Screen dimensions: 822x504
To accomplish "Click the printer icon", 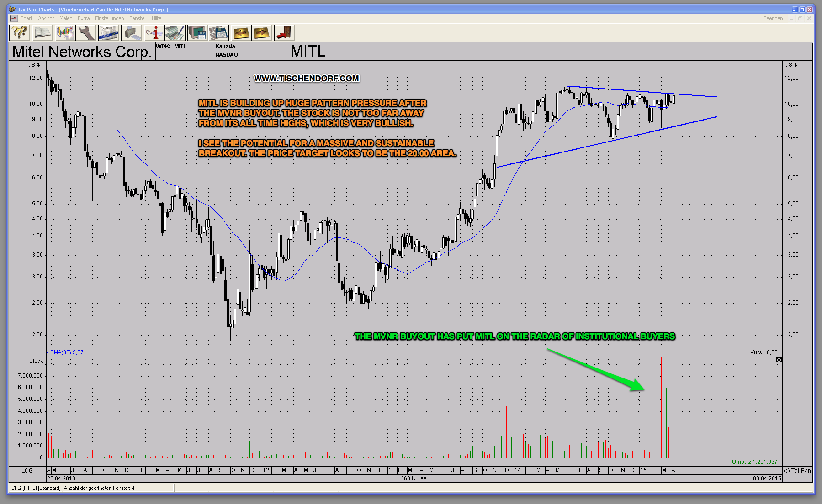I will point(132,33).
